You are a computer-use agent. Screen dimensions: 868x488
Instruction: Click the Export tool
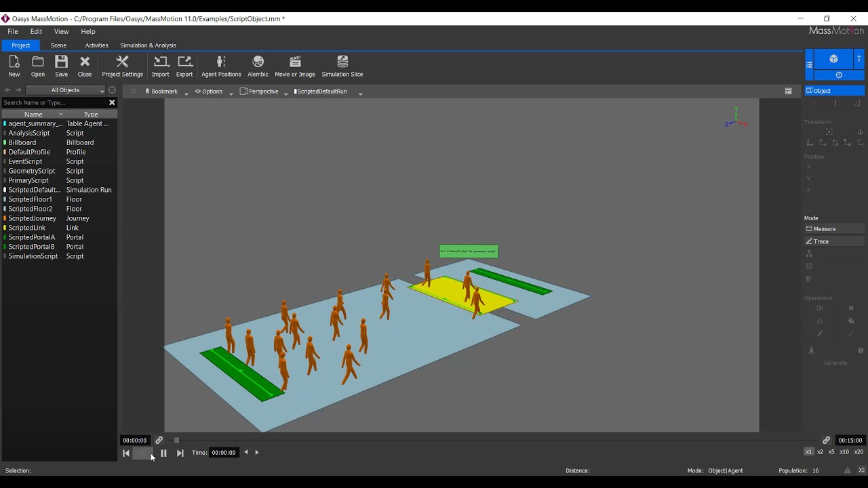tap(184, 66)
